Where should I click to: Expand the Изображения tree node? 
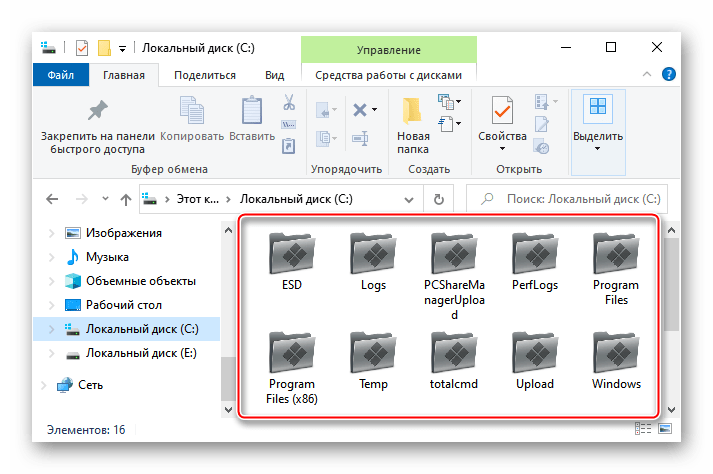(51, 233)
